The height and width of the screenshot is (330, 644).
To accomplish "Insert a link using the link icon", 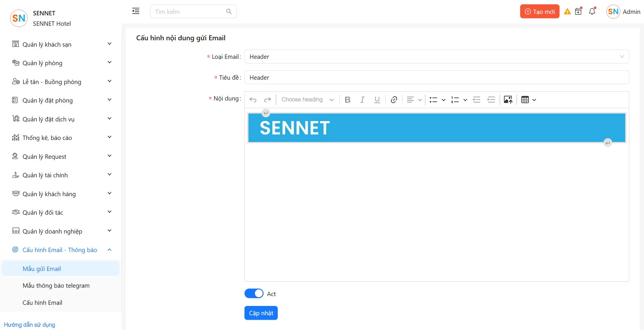I will tap(394, 100).
